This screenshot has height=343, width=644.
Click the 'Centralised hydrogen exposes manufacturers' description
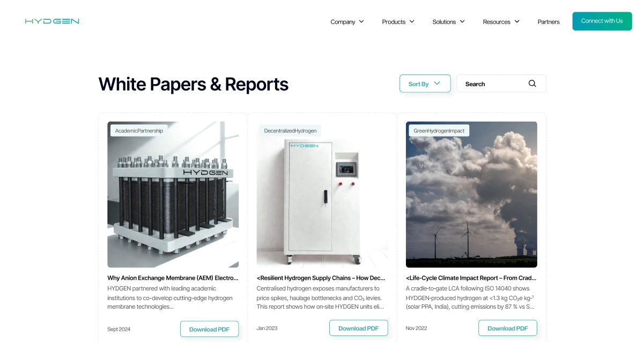point(320,297)
